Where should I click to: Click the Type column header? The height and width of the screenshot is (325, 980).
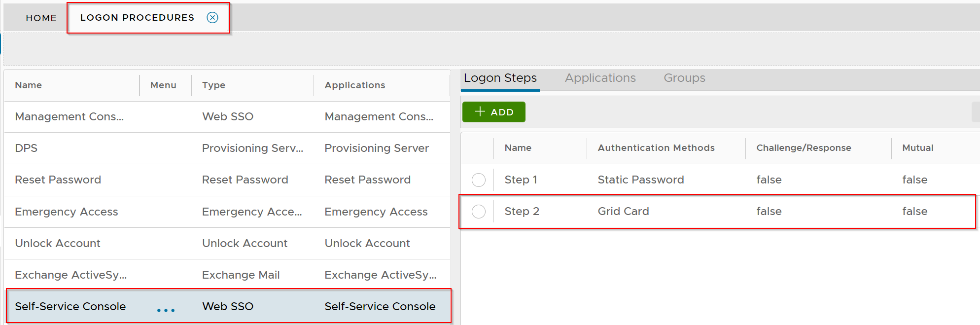click(x=213, y=85)
